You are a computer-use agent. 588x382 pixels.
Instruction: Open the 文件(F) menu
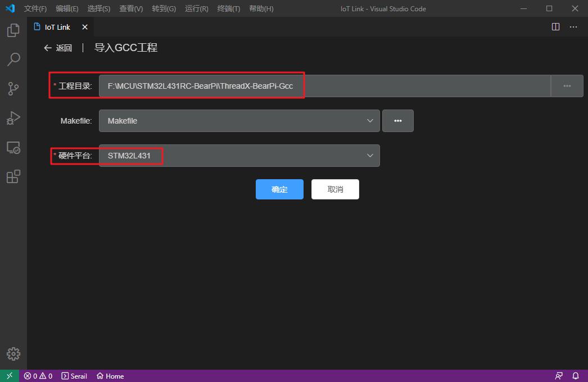pyautogui.click(x=35, y=8)
